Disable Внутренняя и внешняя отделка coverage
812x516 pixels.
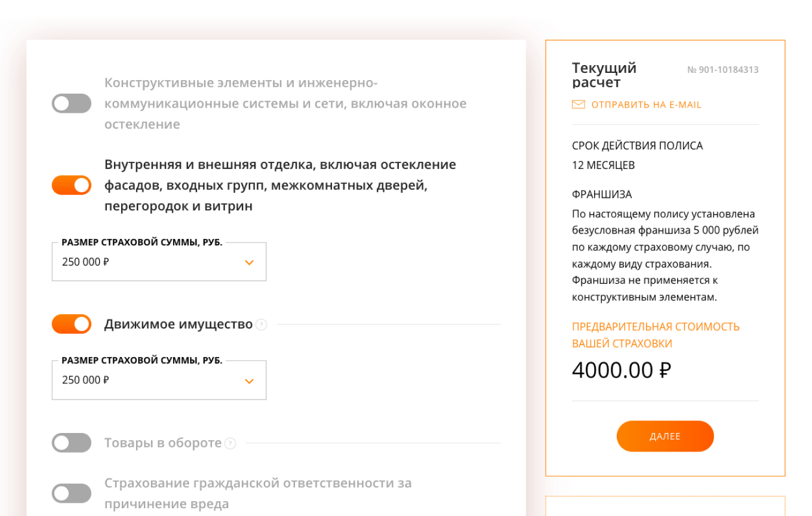(71, 186)
